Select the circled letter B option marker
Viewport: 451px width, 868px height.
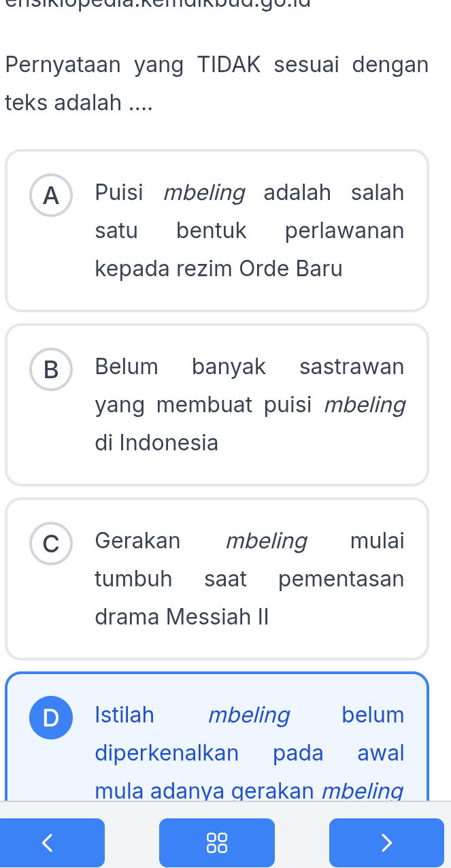(51, 369)
